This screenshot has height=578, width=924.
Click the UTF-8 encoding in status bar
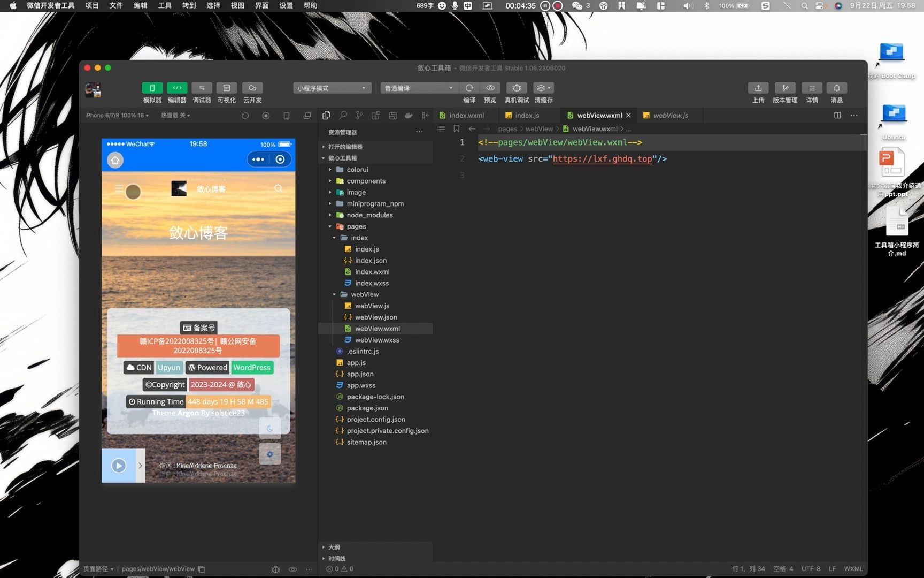click(x=811, y=569)
